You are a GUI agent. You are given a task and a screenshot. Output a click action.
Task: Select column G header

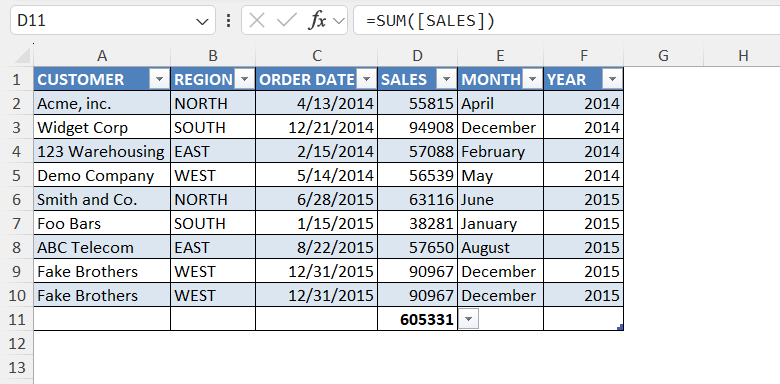pos(663,56)
